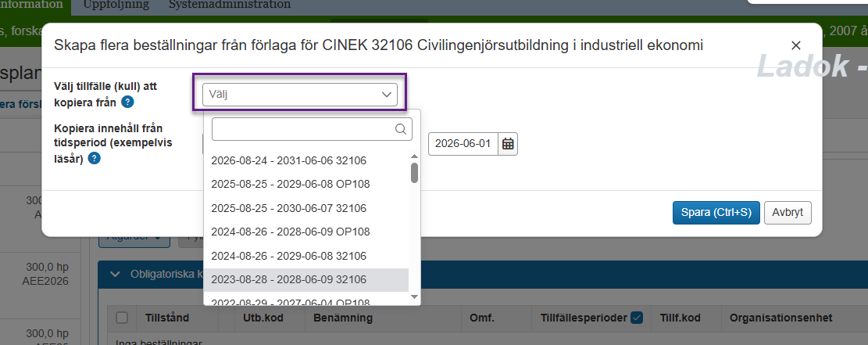Toggle the select-all checkbox in table header
Image resolution: width=868 pixels, height=345 pixels.
(122, 318)
